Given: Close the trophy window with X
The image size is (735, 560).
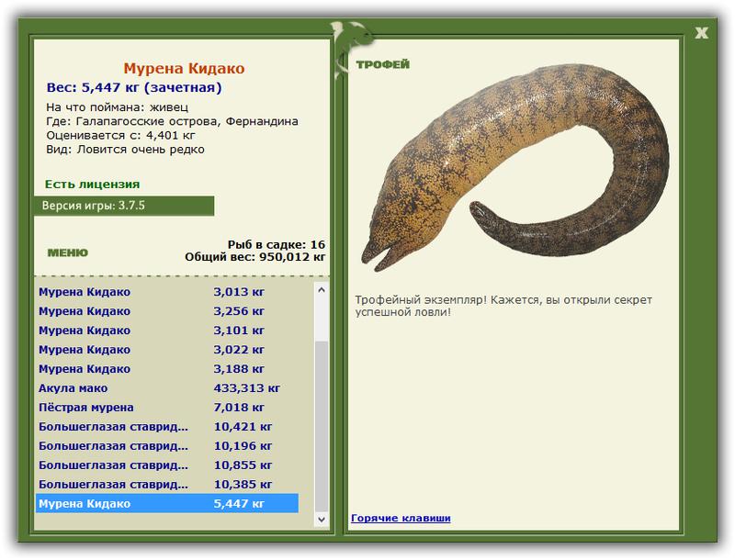Looking at the screenshot, I should (x=701, y=33).
